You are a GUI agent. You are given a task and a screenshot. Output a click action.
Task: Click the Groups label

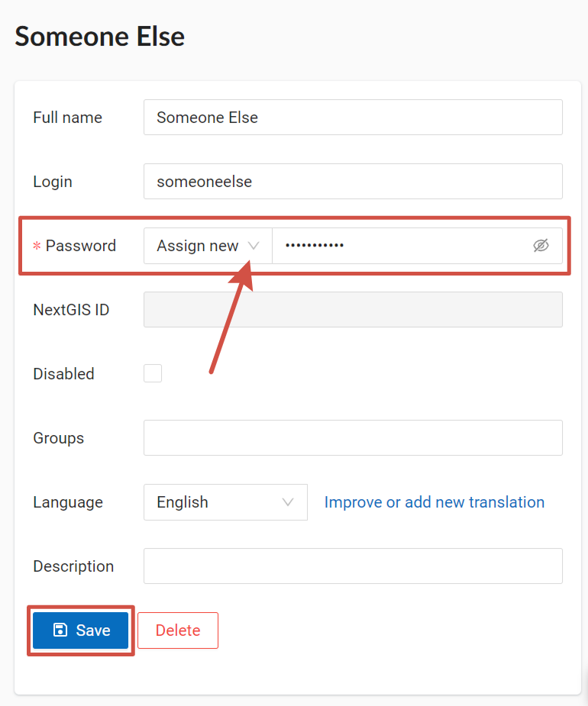tap(59, 438)
